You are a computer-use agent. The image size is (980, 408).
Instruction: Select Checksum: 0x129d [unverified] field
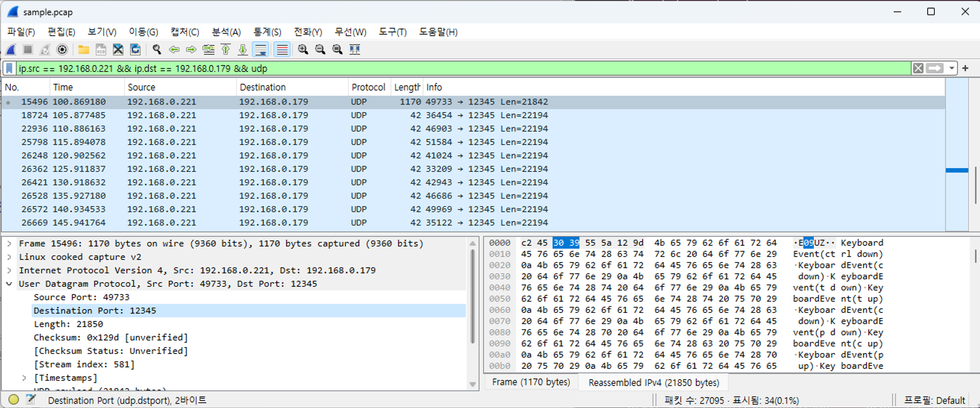[x=248, y=337]
